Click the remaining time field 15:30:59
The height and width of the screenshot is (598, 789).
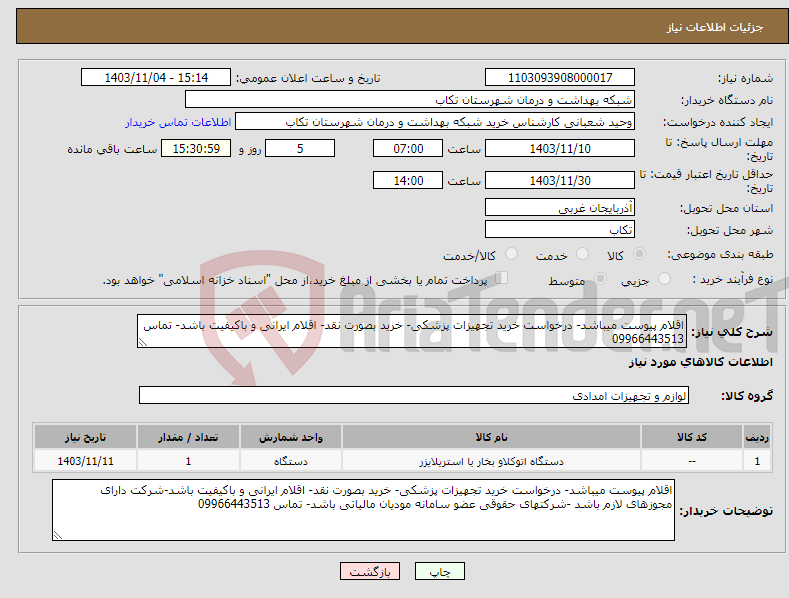point(196,148)
